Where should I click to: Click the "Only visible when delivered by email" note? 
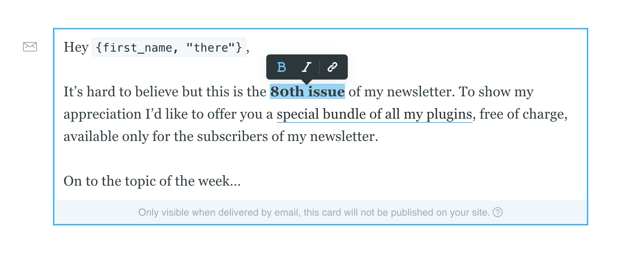219,212
